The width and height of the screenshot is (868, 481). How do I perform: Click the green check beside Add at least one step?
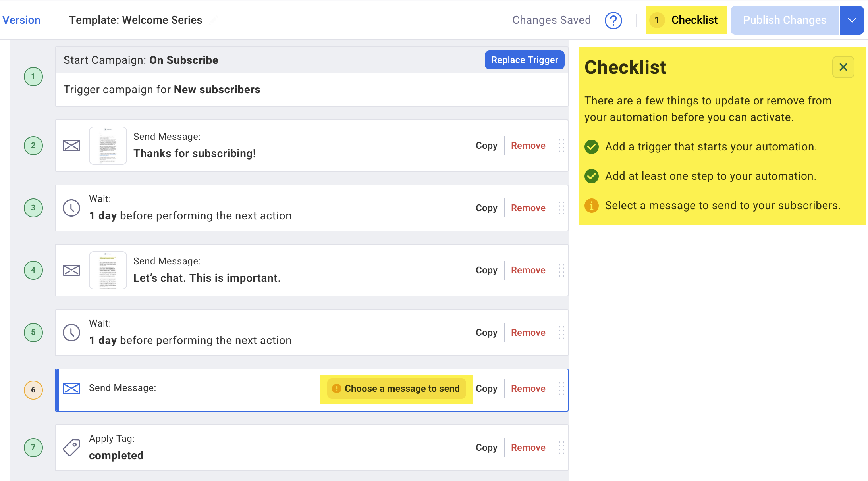tap(592, 176)
